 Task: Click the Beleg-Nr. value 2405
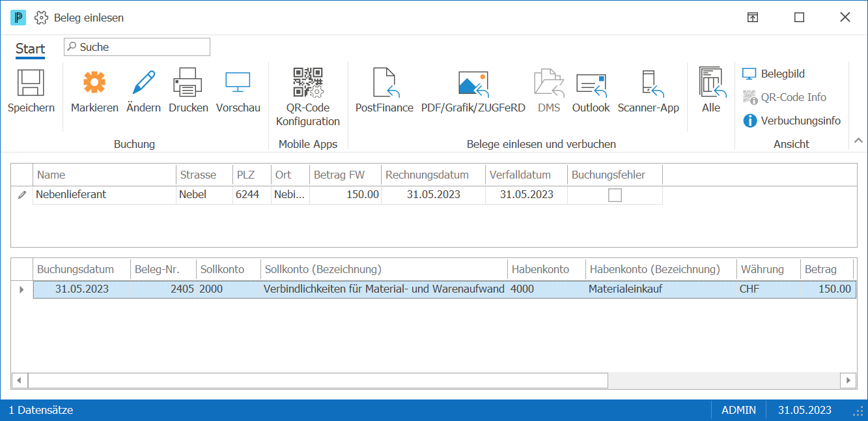(163, 289)
